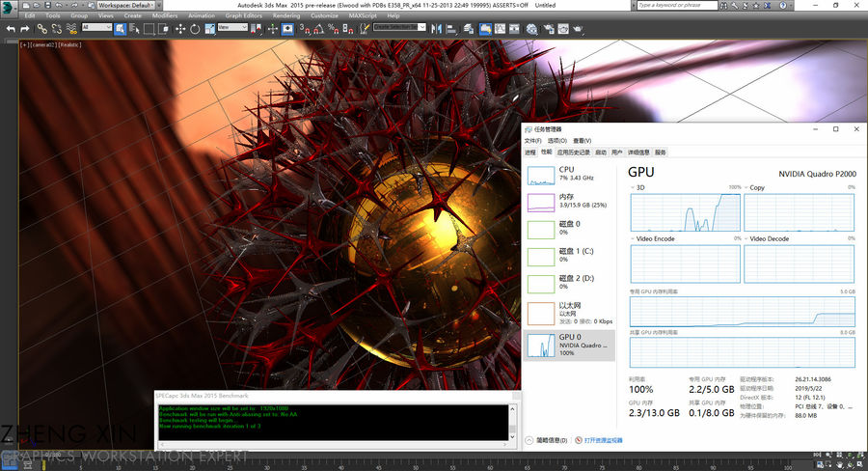
Task: Activate the Select and Move tool
Action: [x=180, y=29]
